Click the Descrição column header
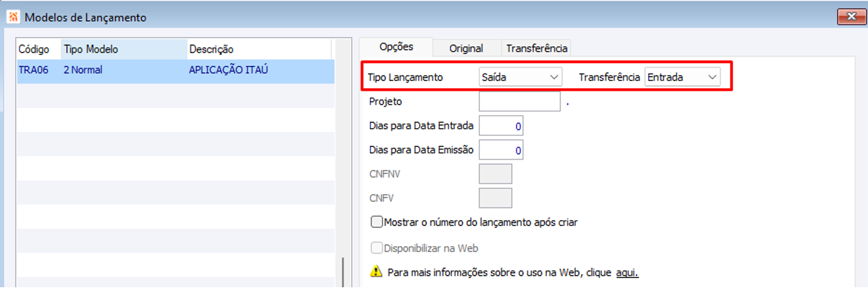Screen dimensions: 868x291 (211, 50)
